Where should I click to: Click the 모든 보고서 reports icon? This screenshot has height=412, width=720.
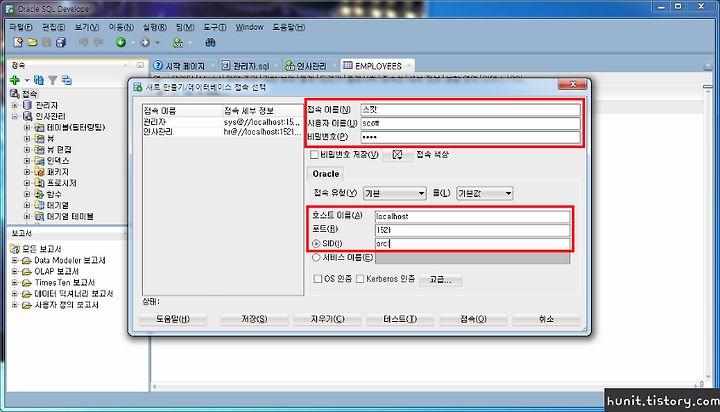[x=15, y=249]
